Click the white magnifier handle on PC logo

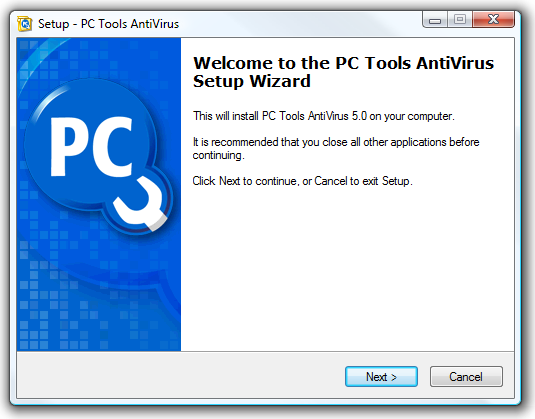tap(141, 204)
